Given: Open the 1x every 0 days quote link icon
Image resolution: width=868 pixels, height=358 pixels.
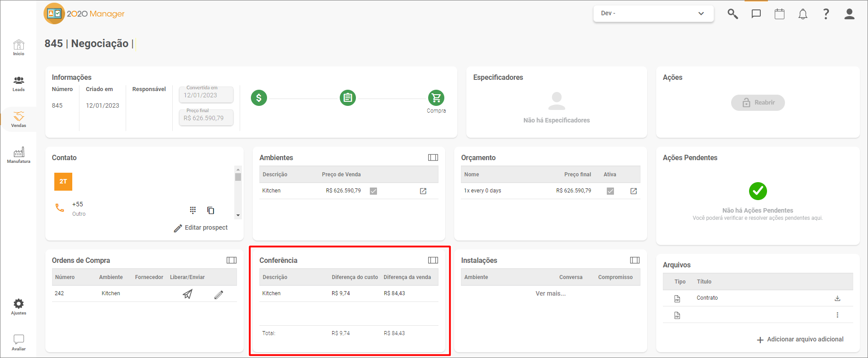Looking at the screenshot, I should [634, 191].
